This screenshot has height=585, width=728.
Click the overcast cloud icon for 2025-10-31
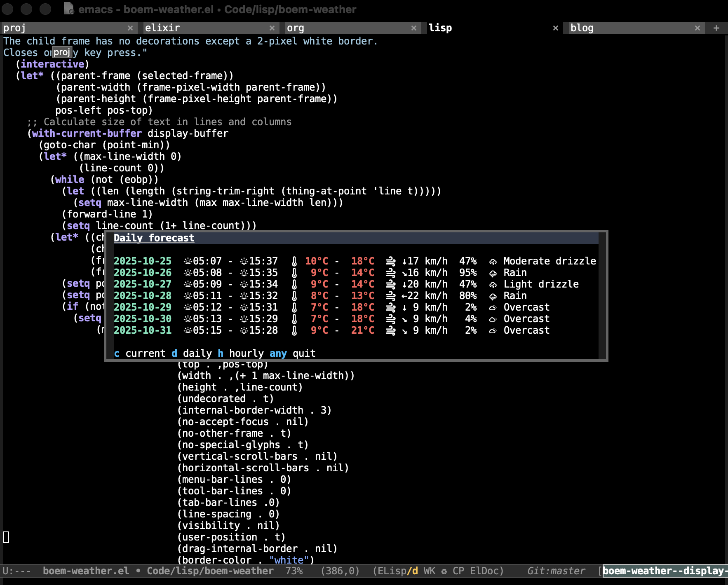[493, 331]
